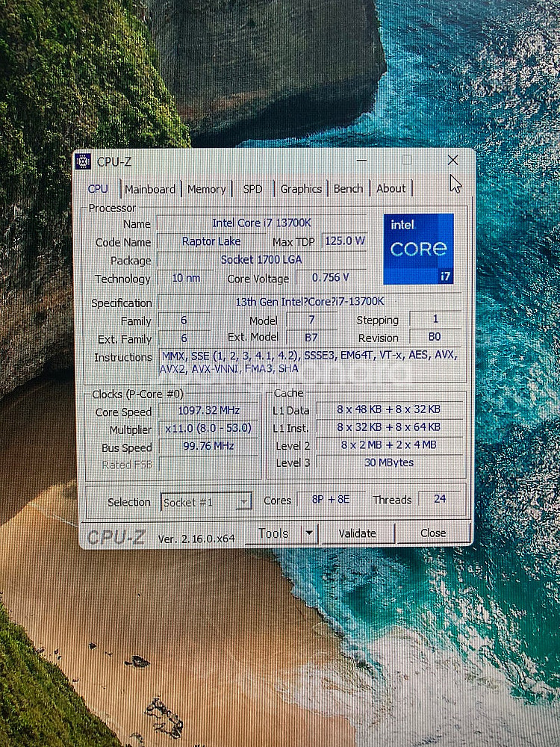Click the Close button at bottom
Image resolution: width=560 pixels, height=747 pixels.
click(x=433, y=533)
